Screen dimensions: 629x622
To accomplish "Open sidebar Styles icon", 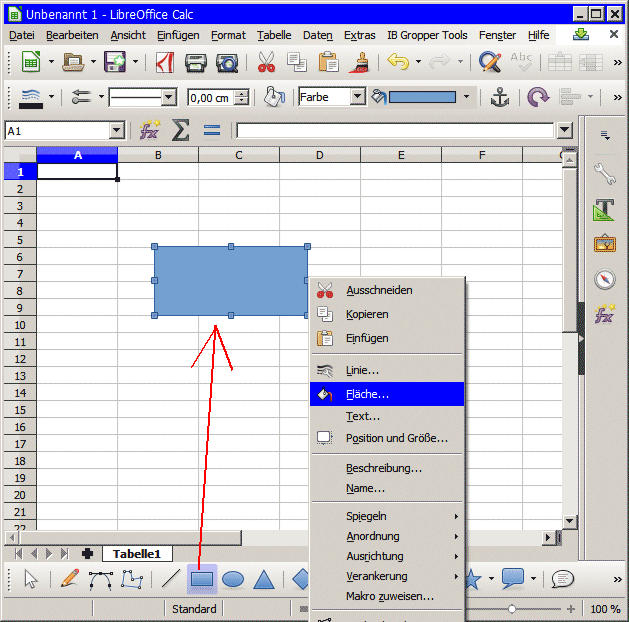I will tap(604, 210).
